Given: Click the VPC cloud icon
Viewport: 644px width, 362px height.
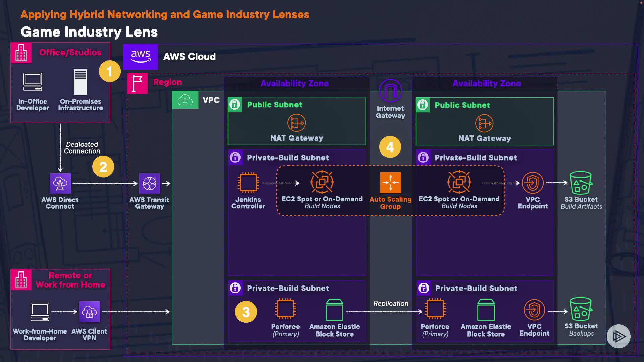Looking at the screenshot, I should [x=185, y=100].
